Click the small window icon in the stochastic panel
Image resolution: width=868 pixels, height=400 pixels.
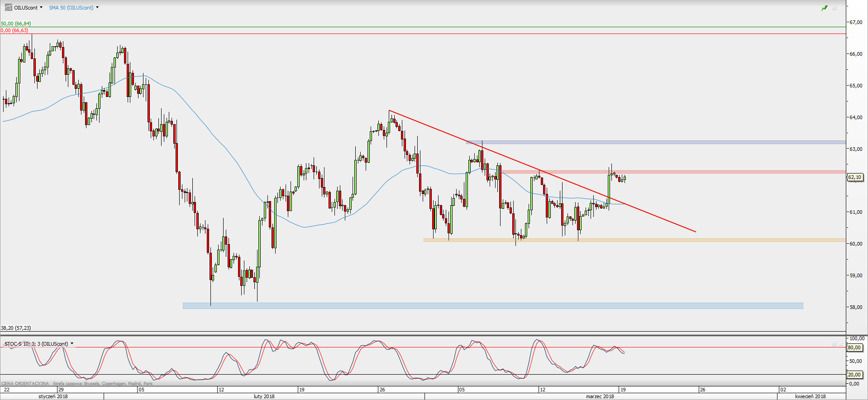(835, 344)
